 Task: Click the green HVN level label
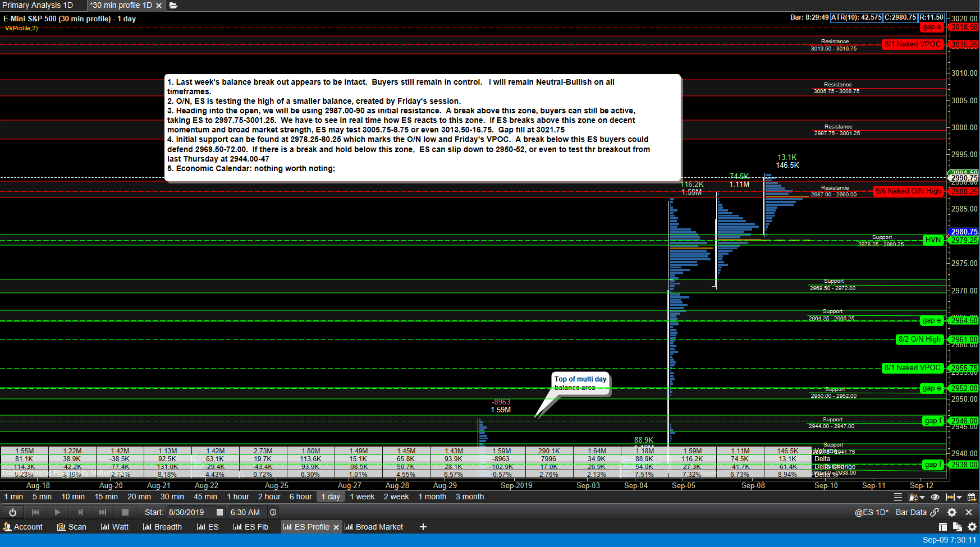coord(933,240)
